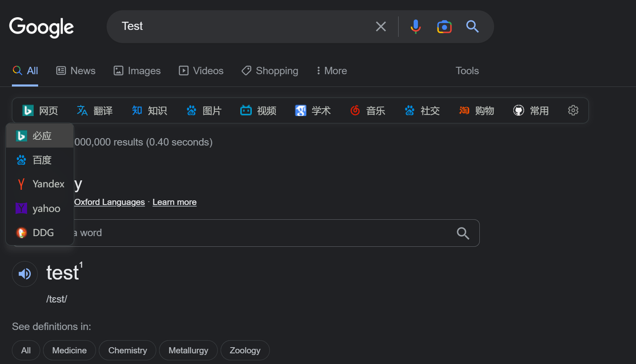Viewport: 636px width, 364px height.
Task: Click the Learn more link
Action: pos(174,202)
